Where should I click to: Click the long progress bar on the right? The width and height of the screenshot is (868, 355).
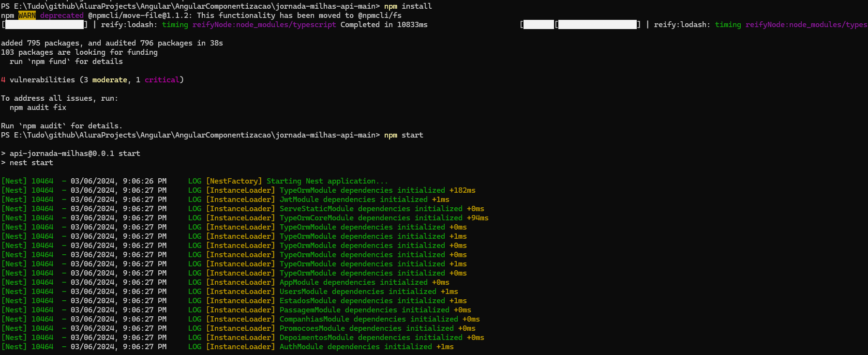pos(598,25)
